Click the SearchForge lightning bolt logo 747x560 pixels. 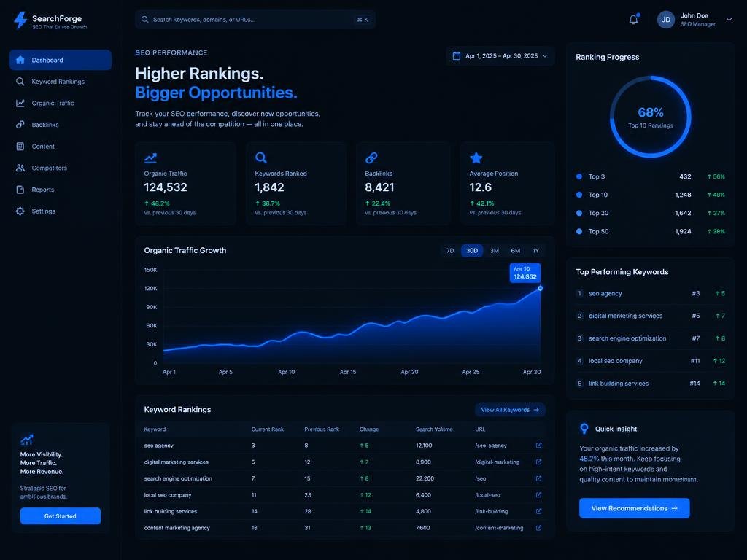point(20,20)
